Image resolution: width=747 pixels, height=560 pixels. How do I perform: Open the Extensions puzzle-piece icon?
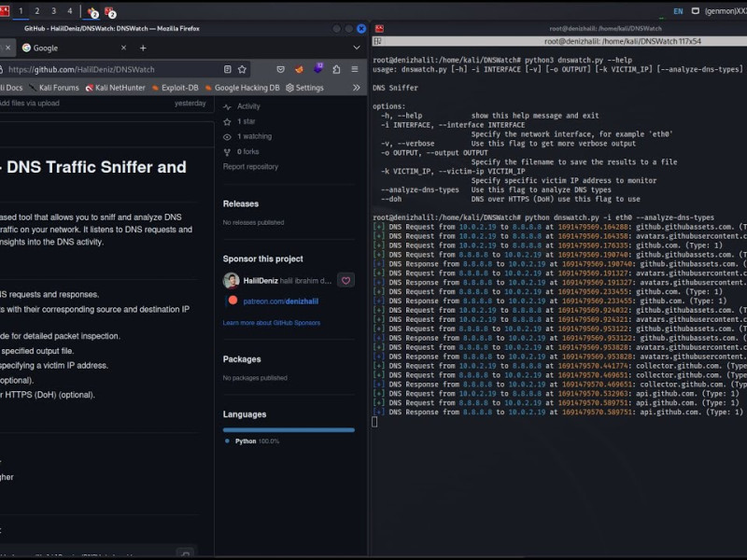(336, 69)
